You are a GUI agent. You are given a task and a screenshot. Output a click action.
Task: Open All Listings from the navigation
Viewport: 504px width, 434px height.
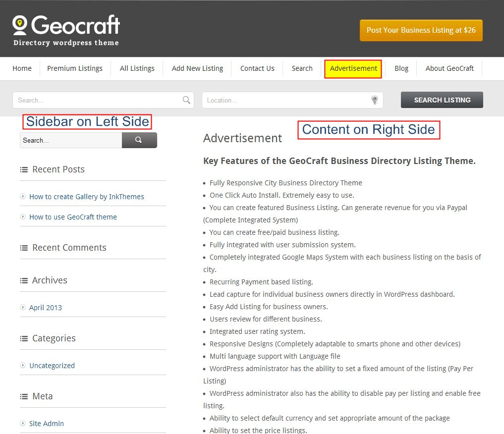[x=137, y=68]
